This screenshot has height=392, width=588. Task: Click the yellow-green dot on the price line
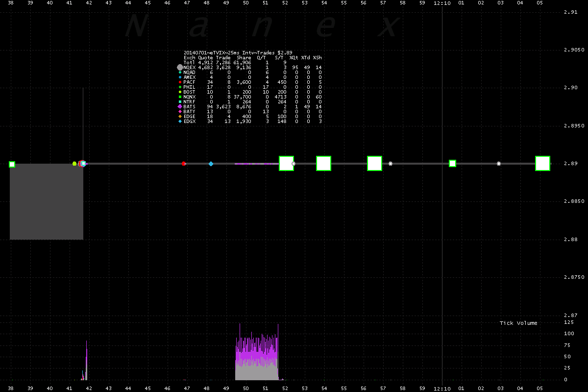tap(74, 164)
